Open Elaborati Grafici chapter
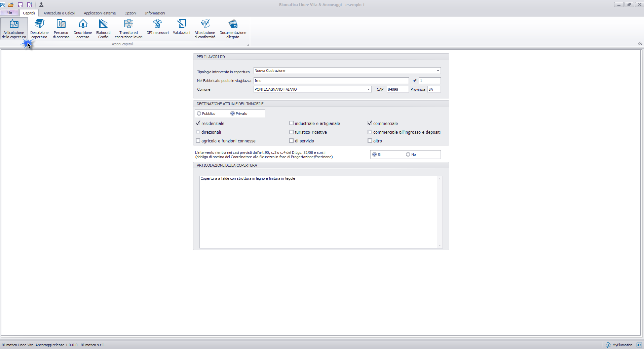Screen dimensions: 644x349 [103, 29]
